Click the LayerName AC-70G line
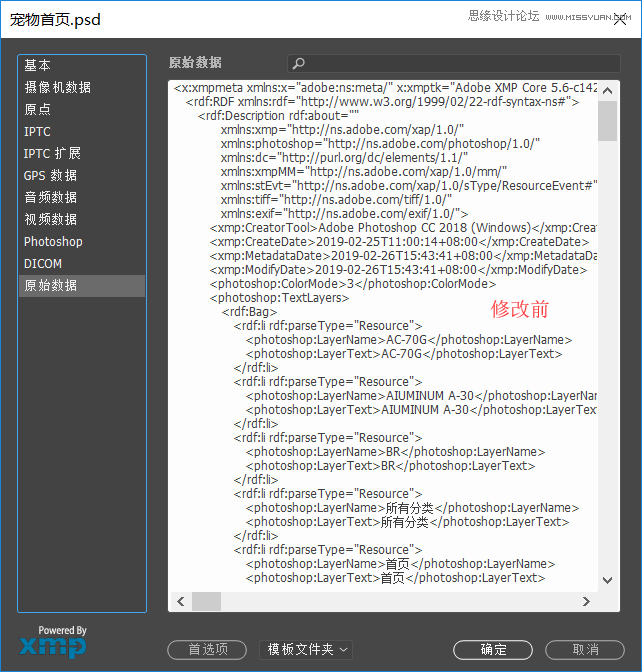Viewport: 642px width, 672px height. coord(409,340)
